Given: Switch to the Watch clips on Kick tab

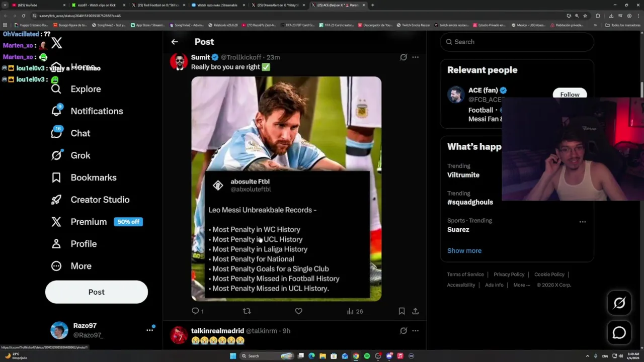Looking at the screenshot, I should (x=99, y=5).
